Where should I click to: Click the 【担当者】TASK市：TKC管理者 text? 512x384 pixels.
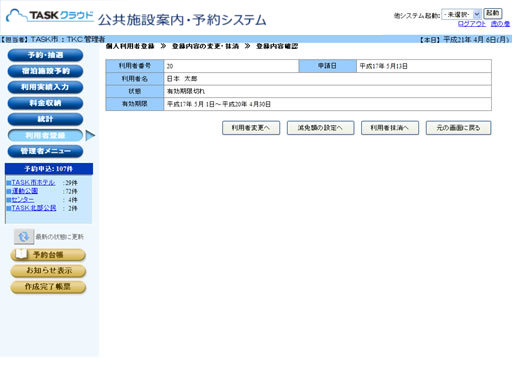tap(53, 39)
